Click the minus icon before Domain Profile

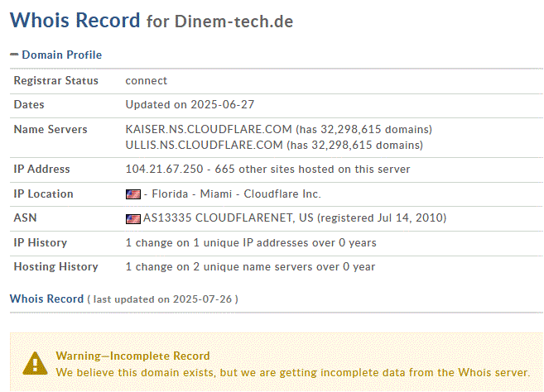14,55
